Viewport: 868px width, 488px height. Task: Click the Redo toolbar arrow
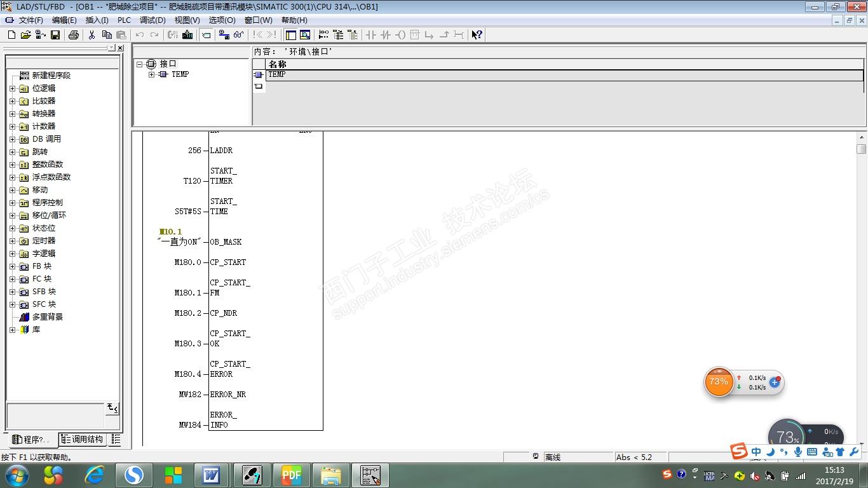154,35
